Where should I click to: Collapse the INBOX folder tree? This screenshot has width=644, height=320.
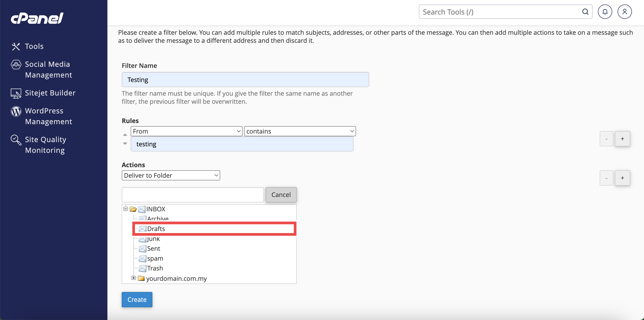(126, 209)
